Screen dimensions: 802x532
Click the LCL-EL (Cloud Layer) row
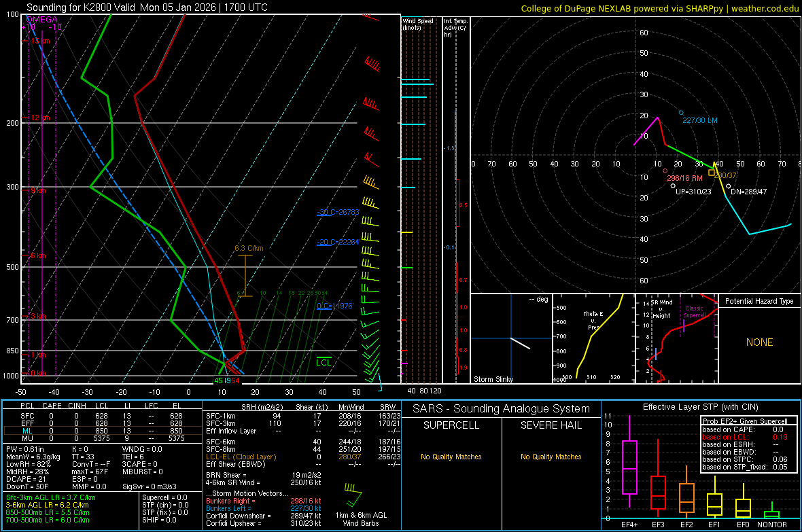(x=303, y=457)
